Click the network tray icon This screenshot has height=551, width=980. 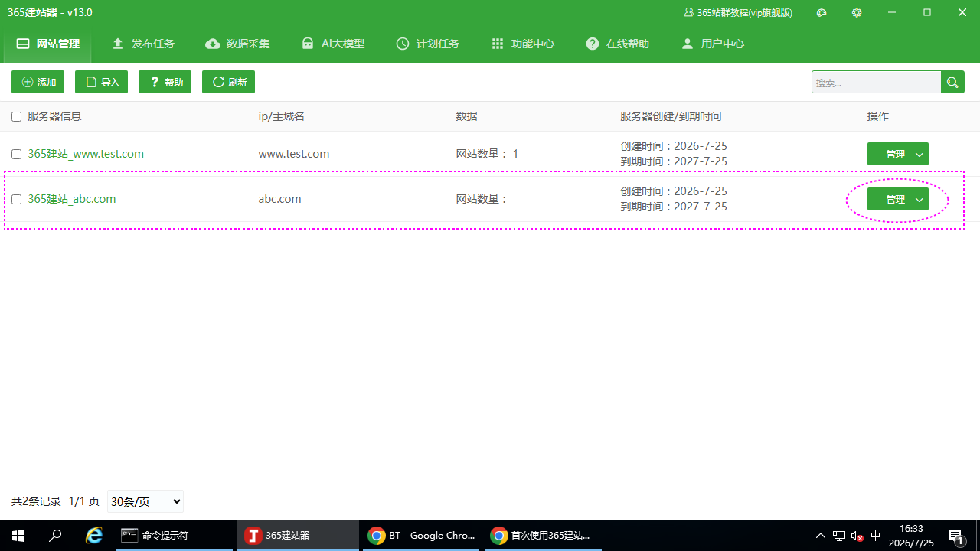(x=839, y=536)
